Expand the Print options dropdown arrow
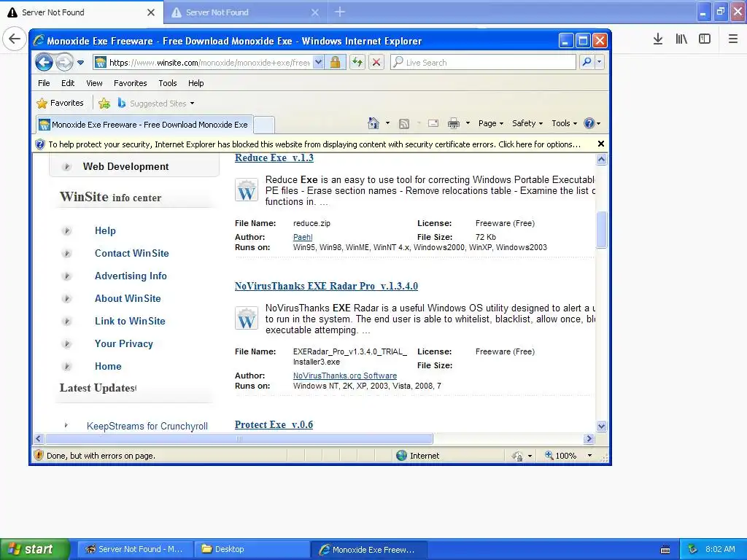 pyautogui.click(x=468, y=123)
